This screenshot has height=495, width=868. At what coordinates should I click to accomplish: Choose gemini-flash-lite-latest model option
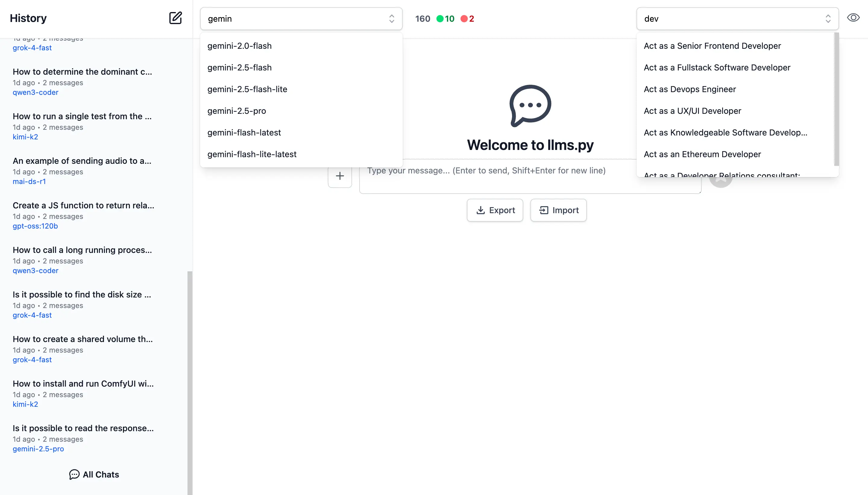pyautogui.click(x=301, y=154)
